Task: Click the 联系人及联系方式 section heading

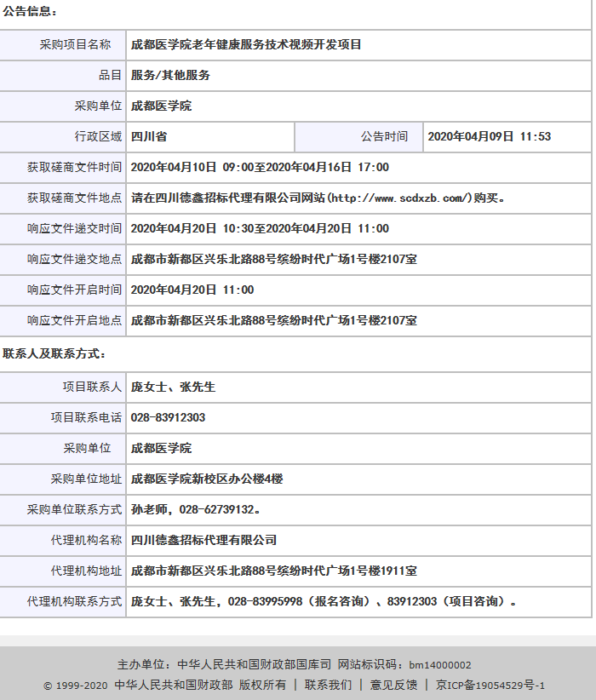Action: click(x=54, y=353)
